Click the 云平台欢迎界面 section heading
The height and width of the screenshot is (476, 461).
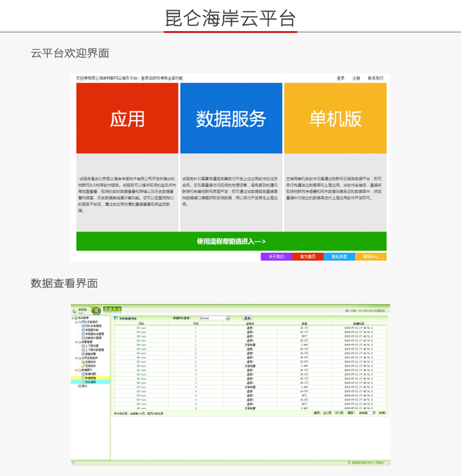(70, 53)
